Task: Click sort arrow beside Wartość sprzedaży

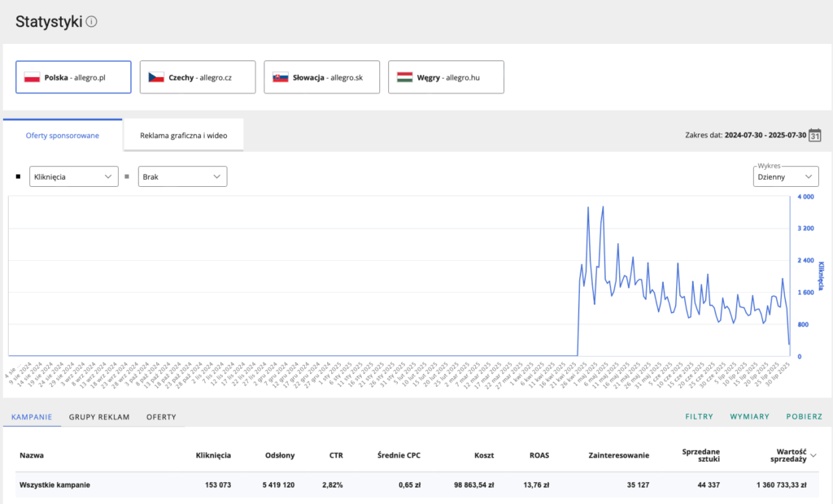Action: (x=813, y=456)
